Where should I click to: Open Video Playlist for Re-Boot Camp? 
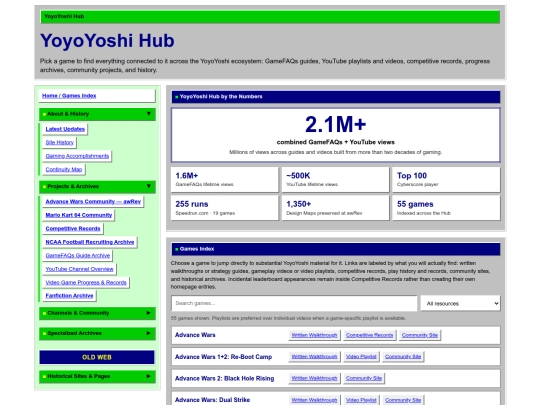click(361, 357)
